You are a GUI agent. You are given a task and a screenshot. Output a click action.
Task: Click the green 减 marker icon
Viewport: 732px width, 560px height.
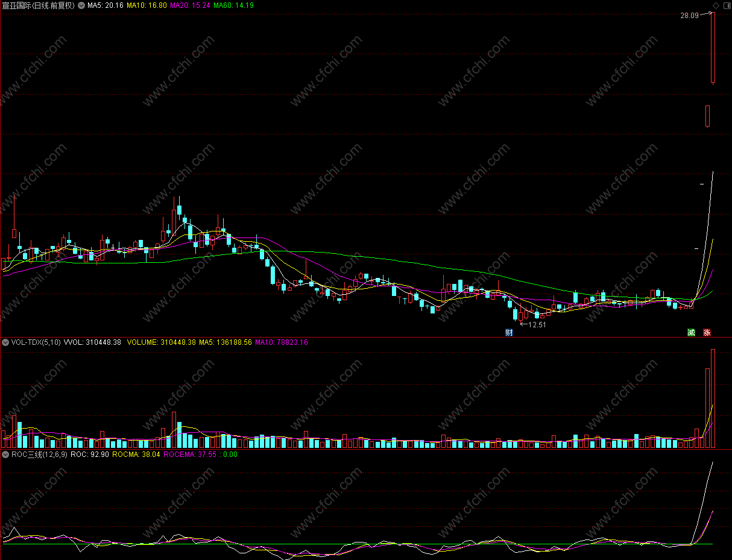691,332
